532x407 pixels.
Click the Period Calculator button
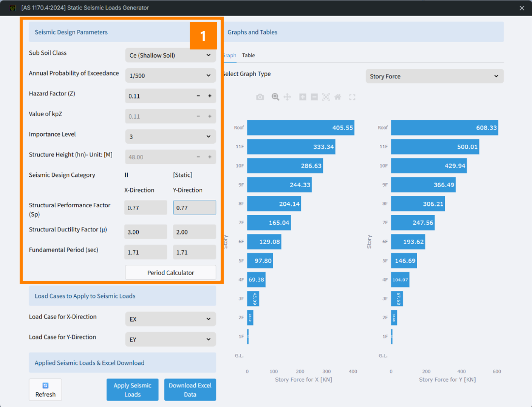tap(170, 273)
